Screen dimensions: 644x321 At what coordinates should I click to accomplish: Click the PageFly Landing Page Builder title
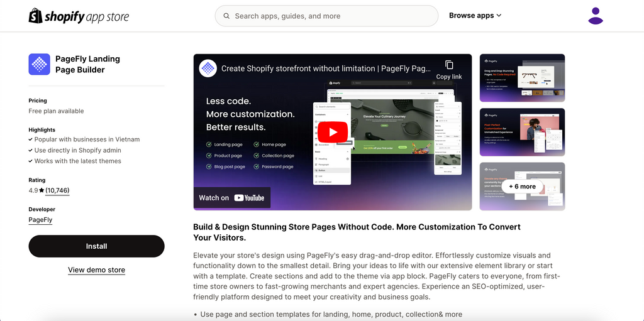[88, 65]
